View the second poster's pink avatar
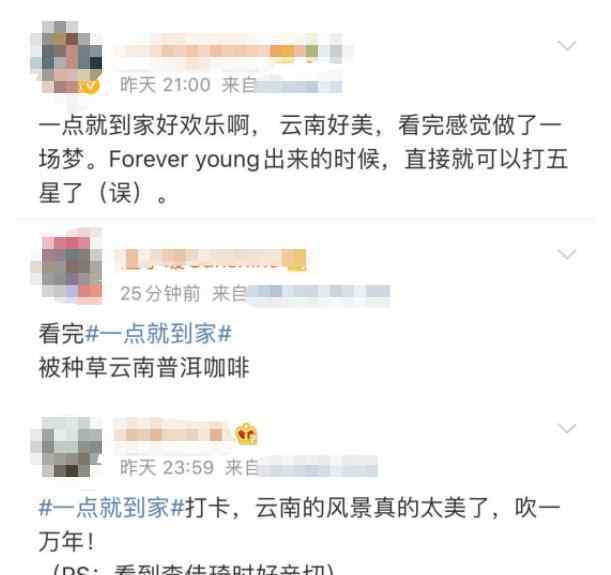611x575 pixels. pyautogui.click(x=66, y=266)
